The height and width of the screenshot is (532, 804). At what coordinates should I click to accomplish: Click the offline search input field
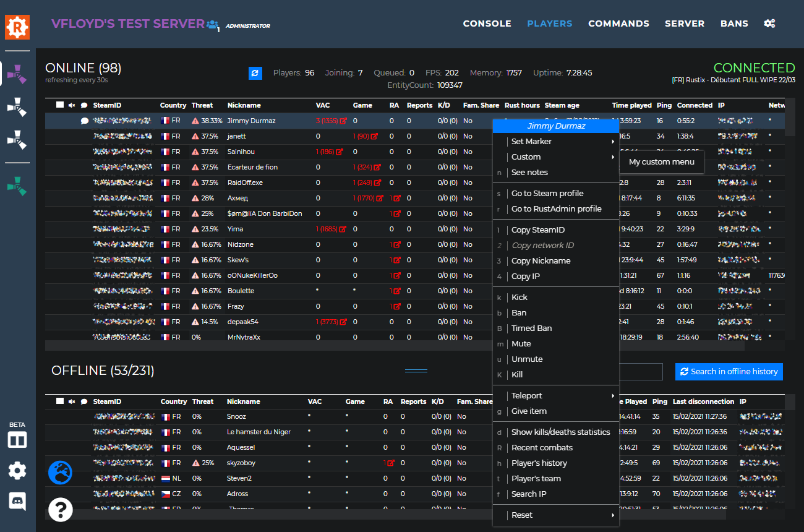pos(641,372)
